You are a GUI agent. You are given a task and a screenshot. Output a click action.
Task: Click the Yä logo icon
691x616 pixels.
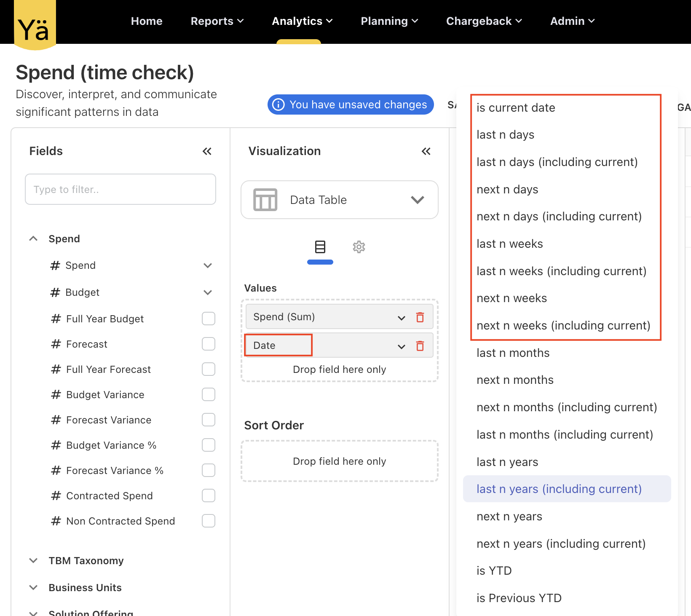coord(35,25)
